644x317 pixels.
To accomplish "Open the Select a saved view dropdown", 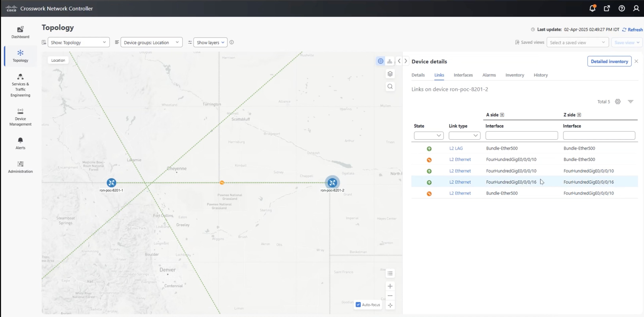I will pyautogui.click(x=577, y=42).
